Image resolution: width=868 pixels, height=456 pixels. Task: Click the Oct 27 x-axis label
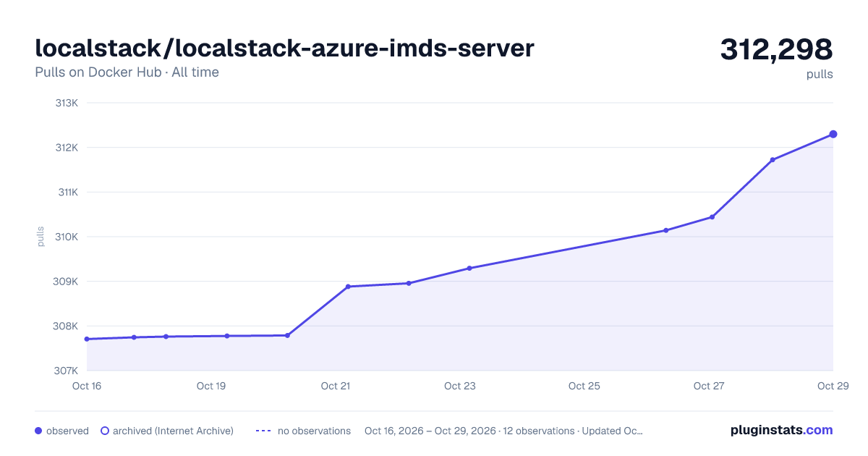pyautogui.click(x=709, y=386)
